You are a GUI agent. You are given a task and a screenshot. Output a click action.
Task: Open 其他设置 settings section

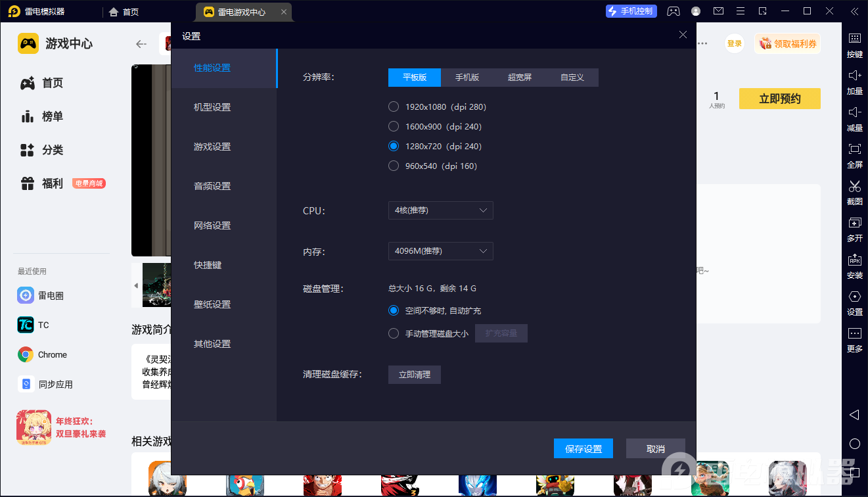(224, 344)
